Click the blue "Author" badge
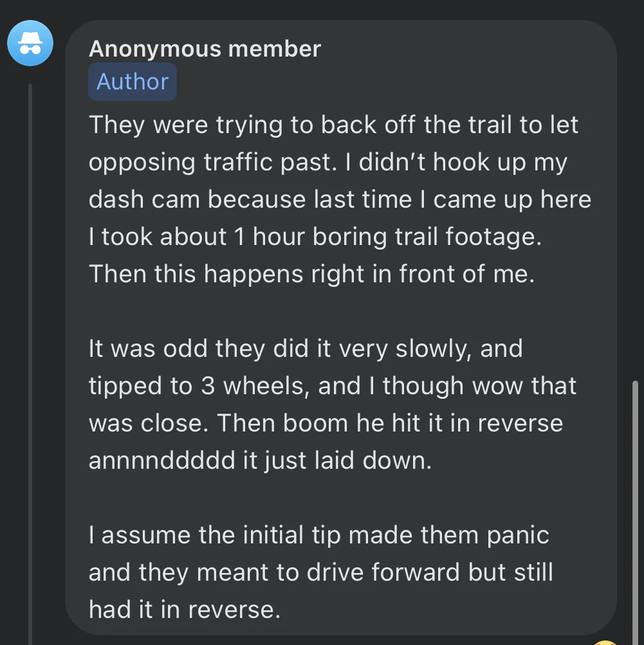644x645 pixels. coord(133,82)
